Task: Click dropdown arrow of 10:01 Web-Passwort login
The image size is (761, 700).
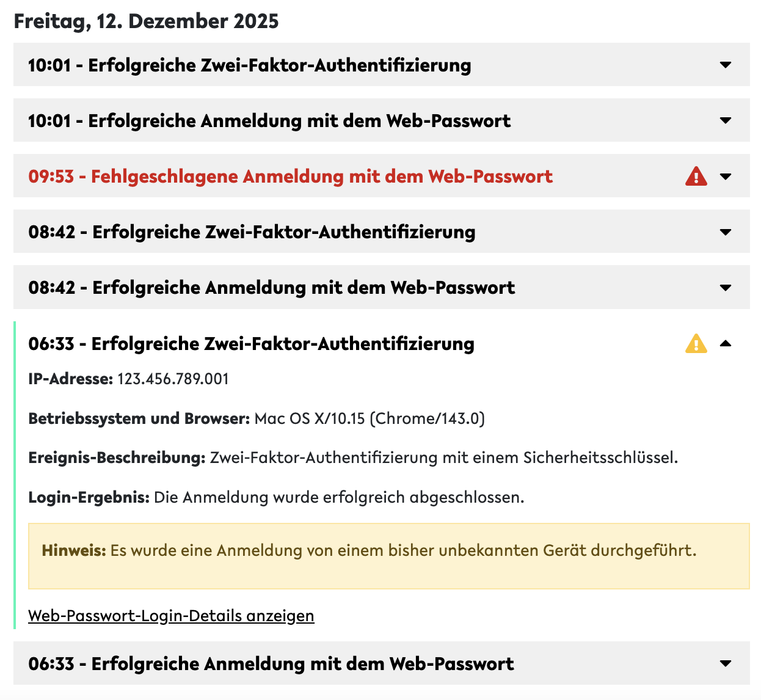Action: (x=726, y=120)
